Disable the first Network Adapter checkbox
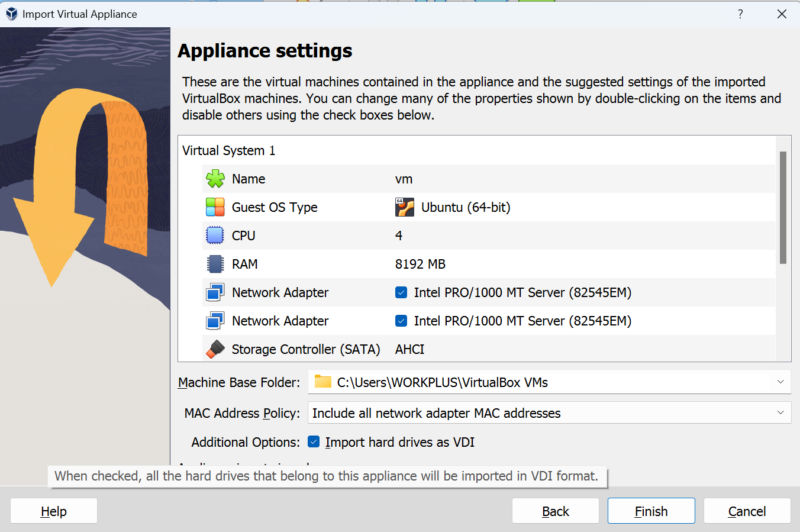The image size is (800, 532). click(401, 292)
